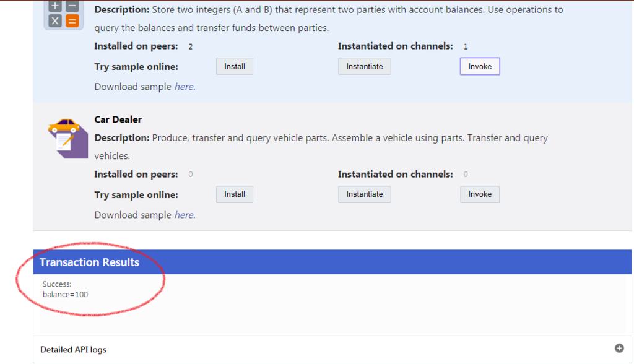This screenshot has width=634, height=364.
Task: Install the Car Dealer sample
Action: [x=235, y=194]
